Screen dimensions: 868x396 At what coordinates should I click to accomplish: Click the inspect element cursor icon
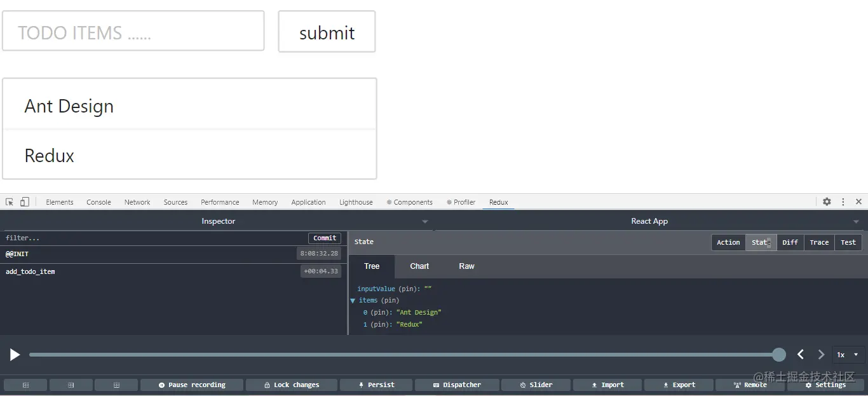click(x=10, y=202)
